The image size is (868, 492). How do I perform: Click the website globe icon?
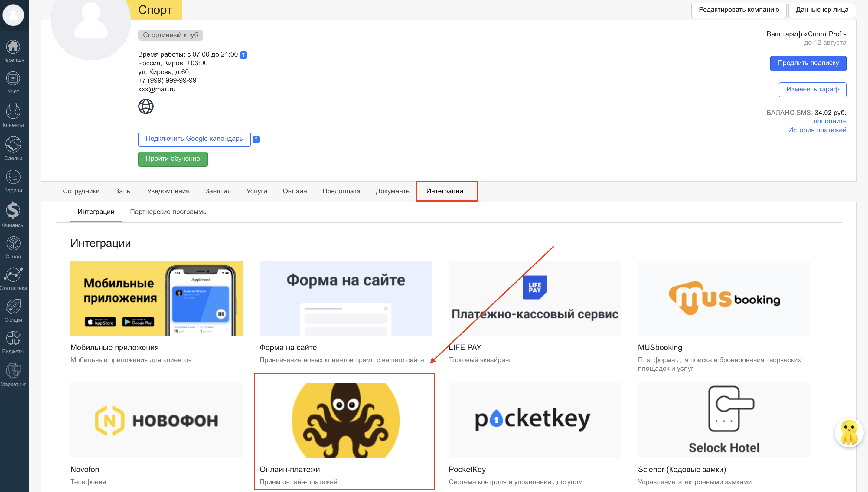tap(146, 107)
